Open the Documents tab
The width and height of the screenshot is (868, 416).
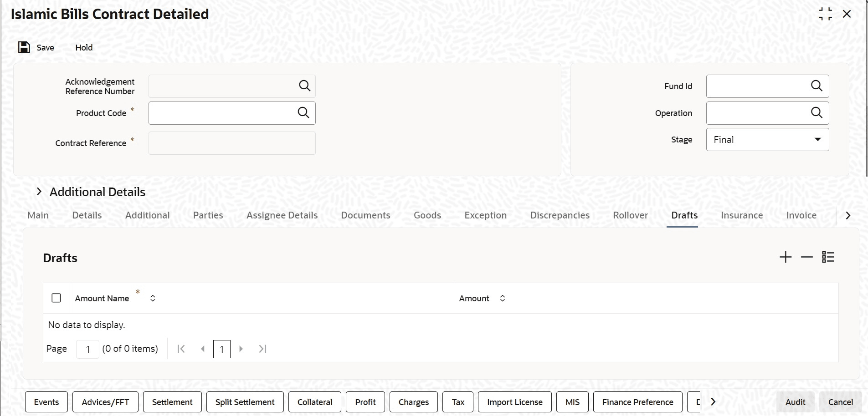click(x=366, y=215)
